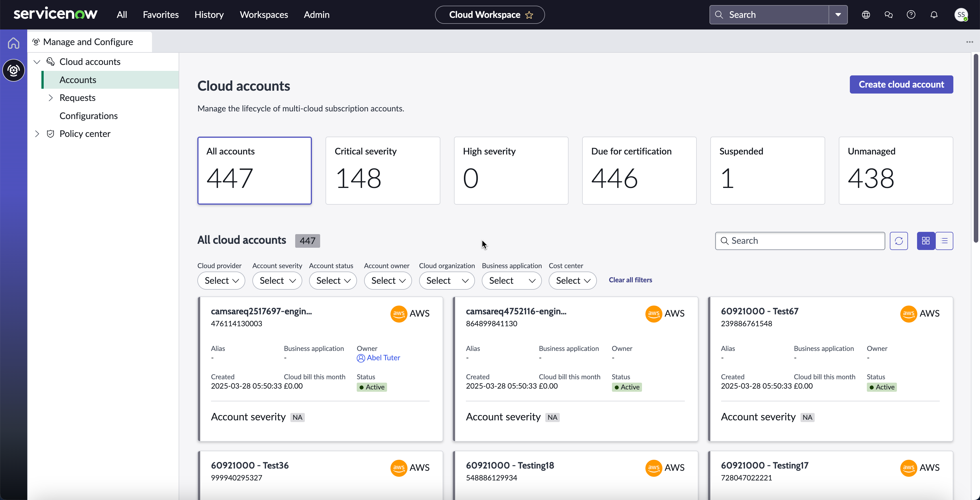Screen dimensions: 980x500
Task: Select the Unmanaged 438 tile
Action: coord(896,170)
